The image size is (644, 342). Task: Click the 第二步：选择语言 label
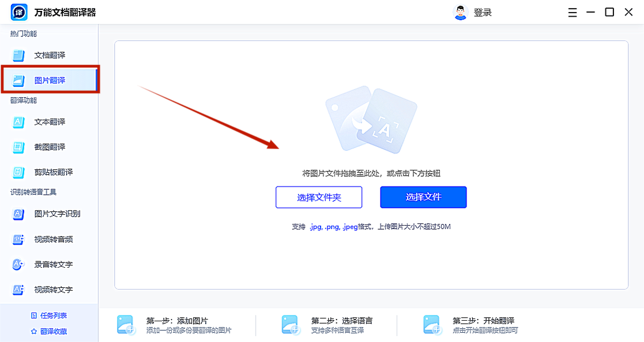coord(342,321)
